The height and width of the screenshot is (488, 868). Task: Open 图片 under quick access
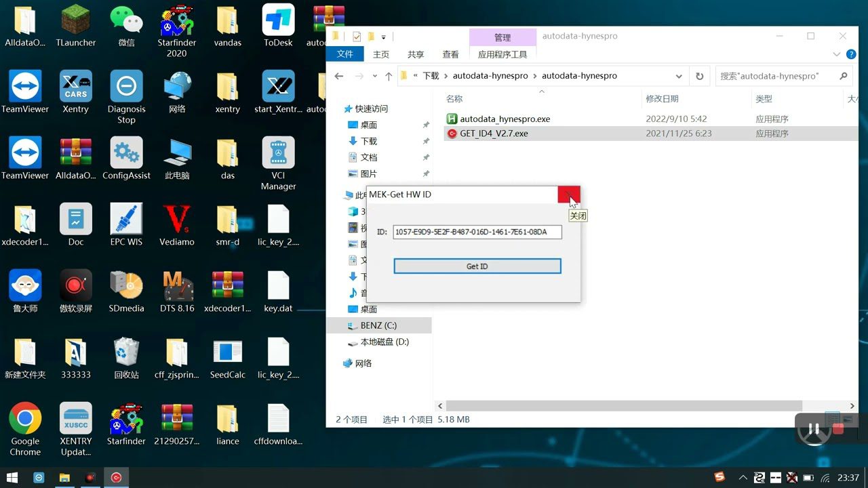coord(369,174)
